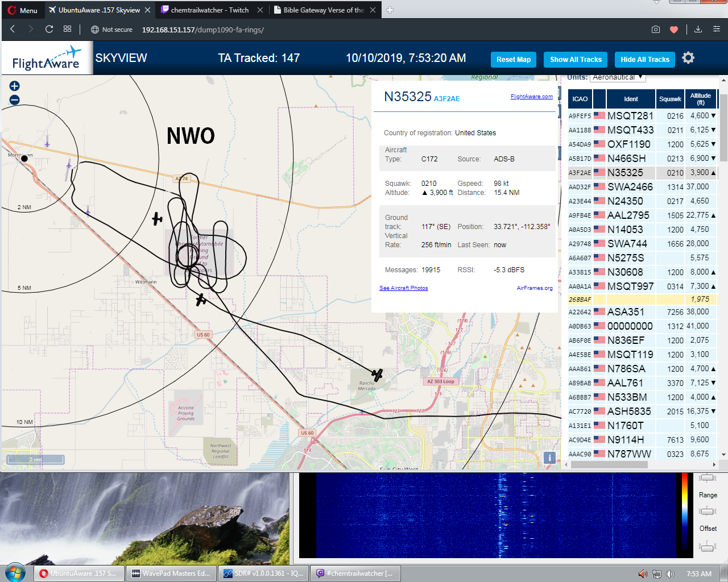
Task: Zoom in on the SkyView map
Action: click(15, 86)
